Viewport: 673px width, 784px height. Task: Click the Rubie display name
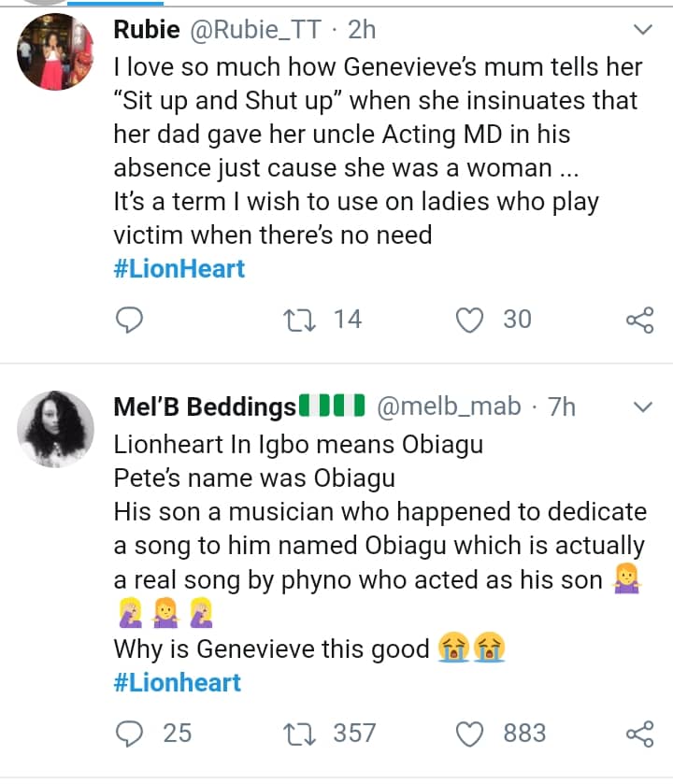pos(146,30)
